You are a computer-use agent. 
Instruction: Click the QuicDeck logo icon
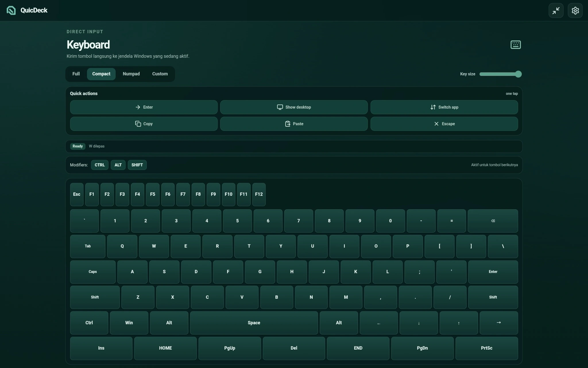point(11,10)
